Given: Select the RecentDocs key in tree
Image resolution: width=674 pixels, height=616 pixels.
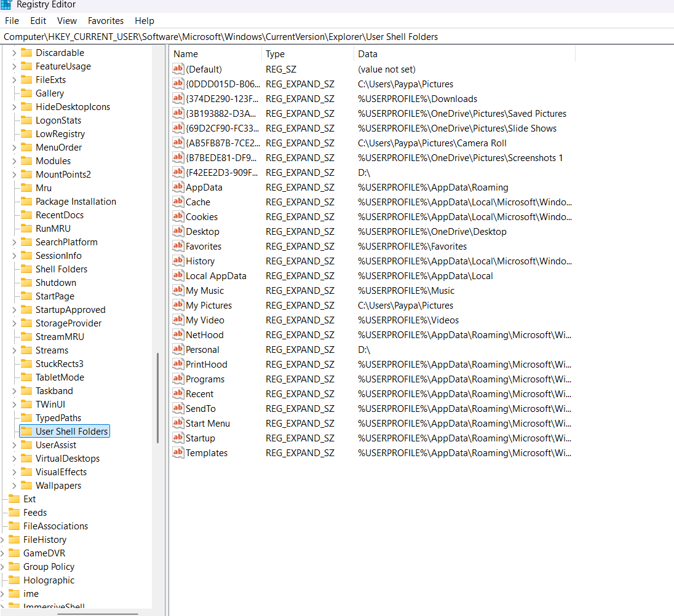Looking at the screenshot, I should tap(59, 215).
